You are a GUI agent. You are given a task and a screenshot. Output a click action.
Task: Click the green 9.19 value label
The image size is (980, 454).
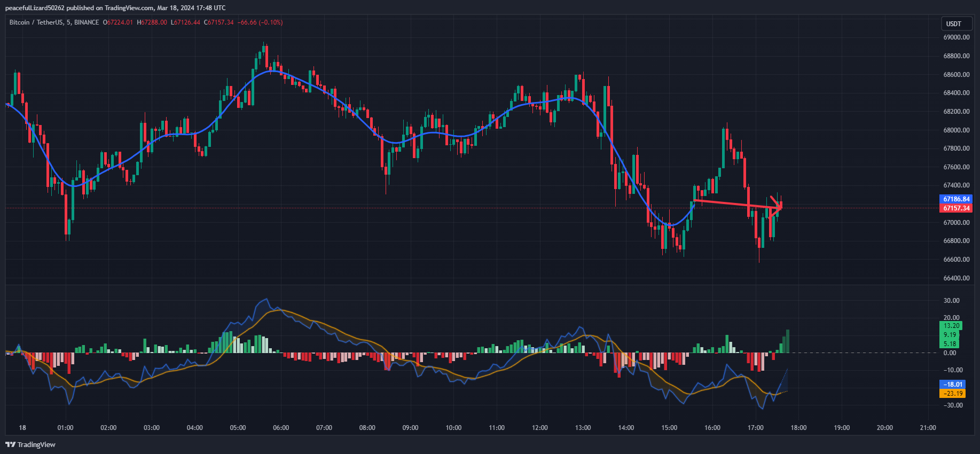950,335
